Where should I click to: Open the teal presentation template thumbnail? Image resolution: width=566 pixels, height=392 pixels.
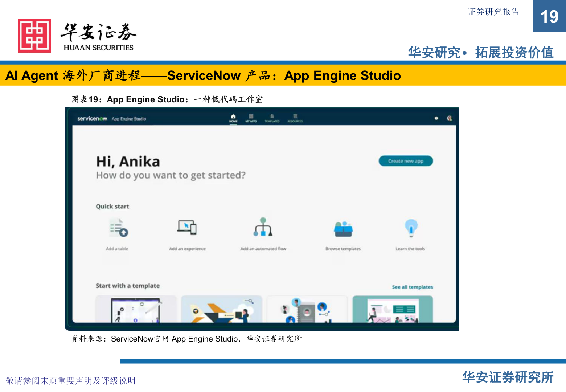tap(393, 309)
